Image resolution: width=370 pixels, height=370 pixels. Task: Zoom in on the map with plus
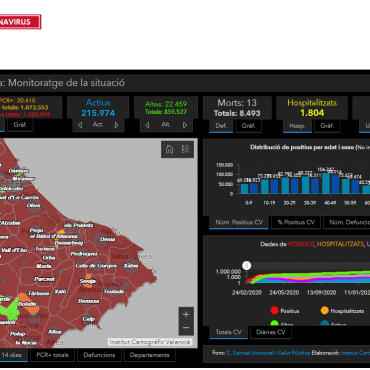186,314
